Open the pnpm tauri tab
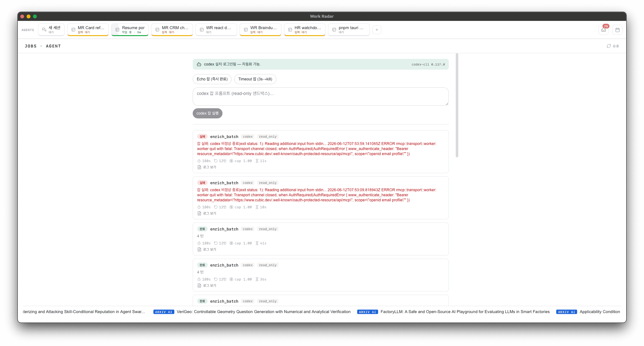644x346 pixels. coord(349,29)
